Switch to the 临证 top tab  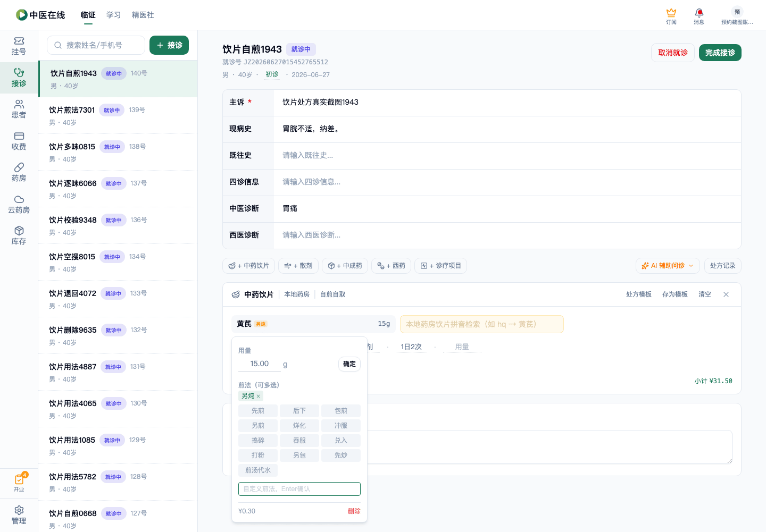[x=88, y=15]
